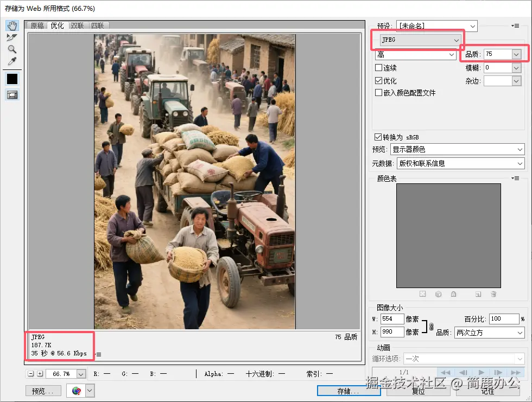Click the zoom out minus button
Image resolution: width=532 pixels, height=402 pixels.
(x=31, y=374)
